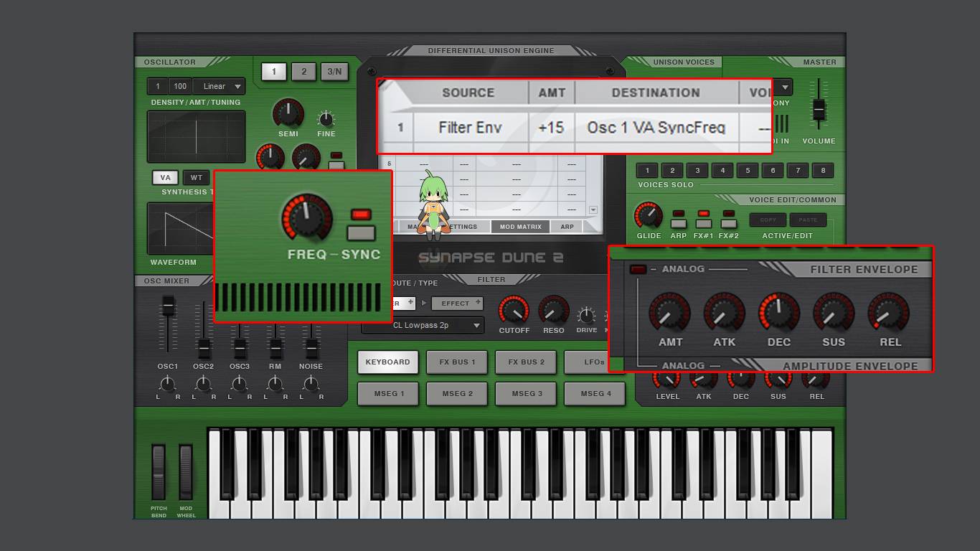
Task: Select oscillator 3/N button
Action: click(334, 72)
